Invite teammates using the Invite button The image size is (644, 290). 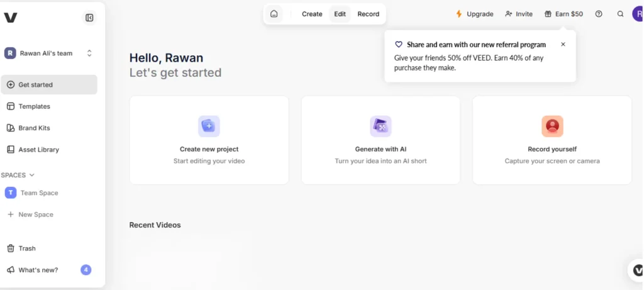point(519,14)
